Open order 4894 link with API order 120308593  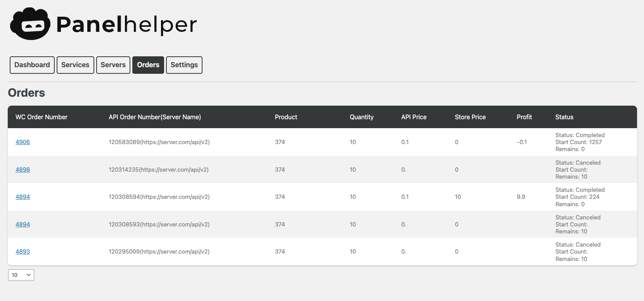(x=23, y=224)
